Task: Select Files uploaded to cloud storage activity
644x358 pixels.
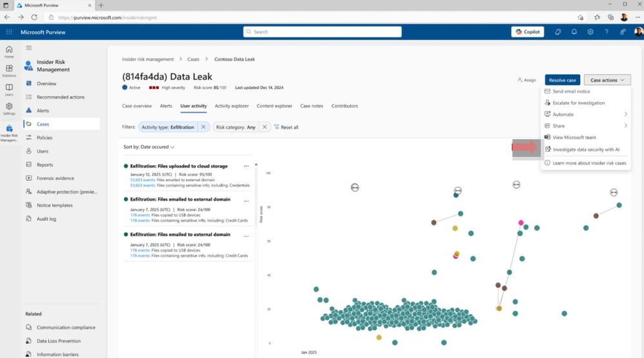Action: coord(179,166)
